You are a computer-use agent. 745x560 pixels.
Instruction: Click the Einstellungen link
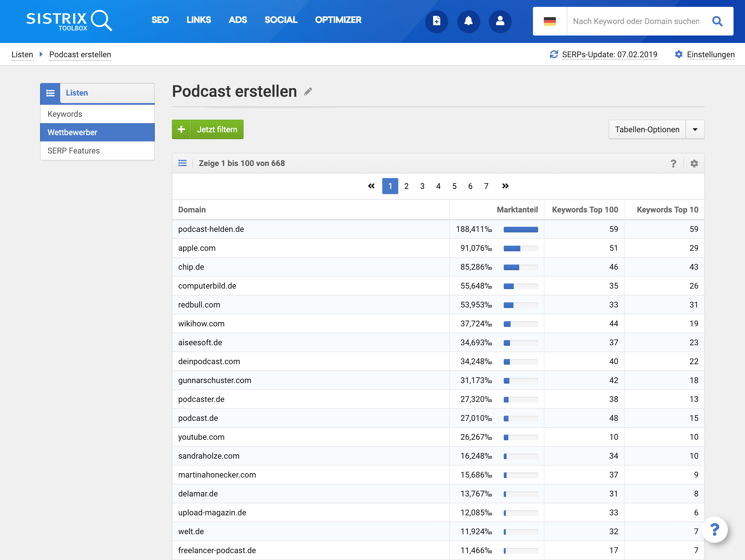710,54
